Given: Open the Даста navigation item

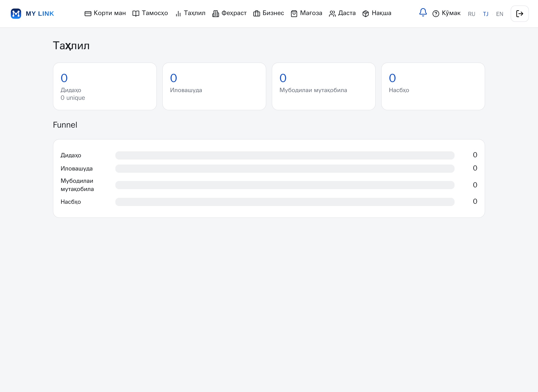Looking at the screenshot, I should click(342, 13).
